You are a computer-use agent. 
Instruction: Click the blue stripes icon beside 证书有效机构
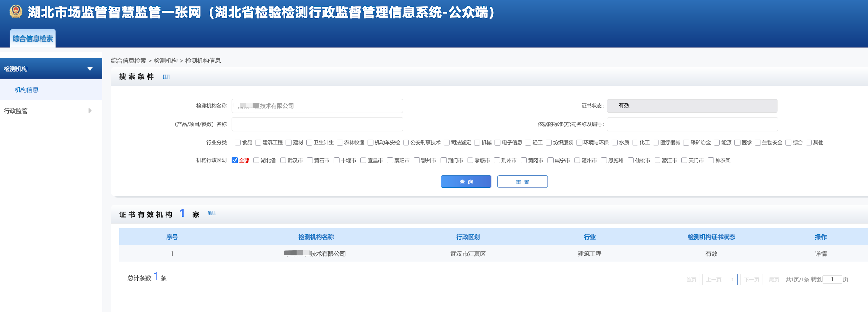tap(212, 213)
